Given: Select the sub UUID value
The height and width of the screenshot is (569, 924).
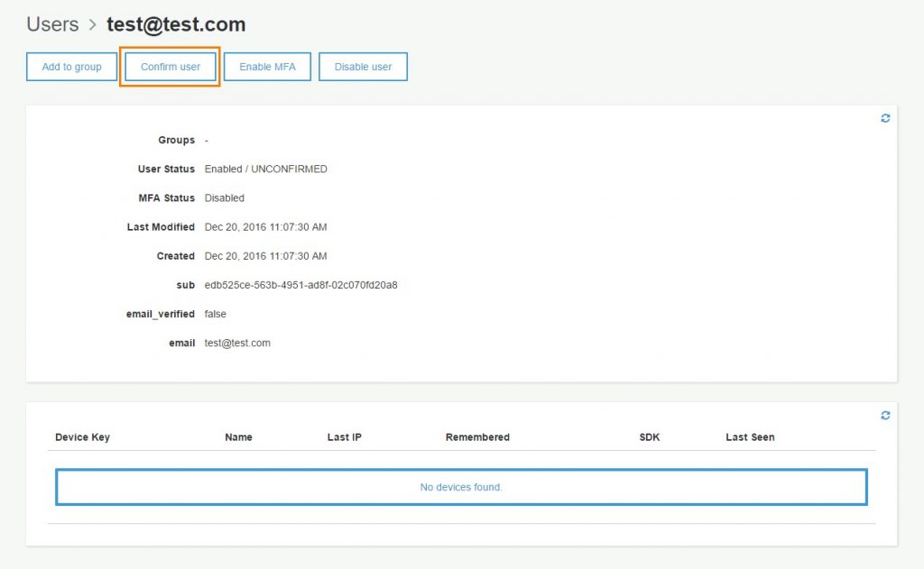Looking at the screenshot, I should click(x=300, y=285).
